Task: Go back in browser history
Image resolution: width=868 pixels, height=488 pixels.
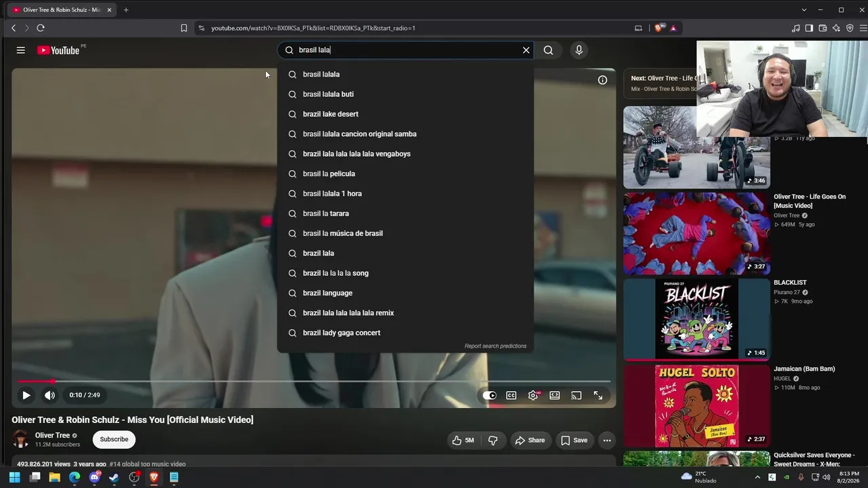Action: [14, 28]
